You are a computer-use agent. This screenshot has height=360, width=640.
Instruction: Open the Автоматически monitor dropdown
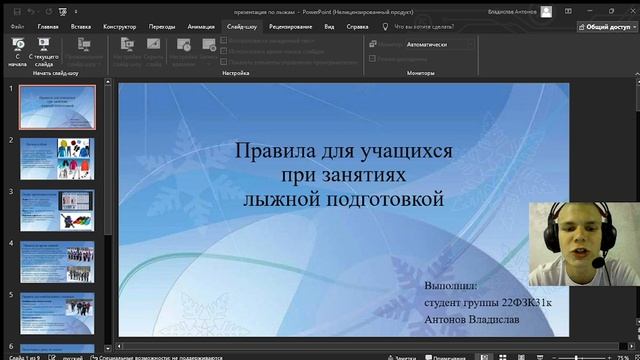pyautogui.click(x=470, y=44)
